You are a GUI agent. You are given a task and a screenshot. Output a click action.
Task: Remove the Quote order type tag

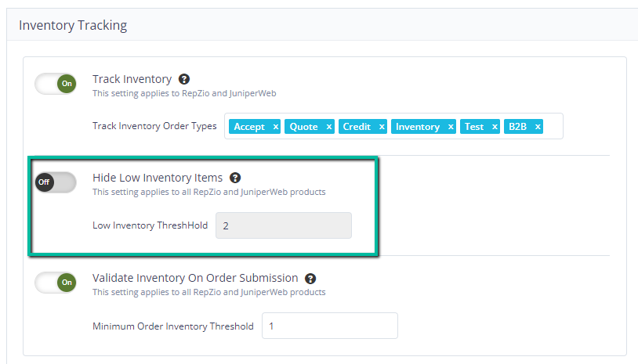coord(328,127)
